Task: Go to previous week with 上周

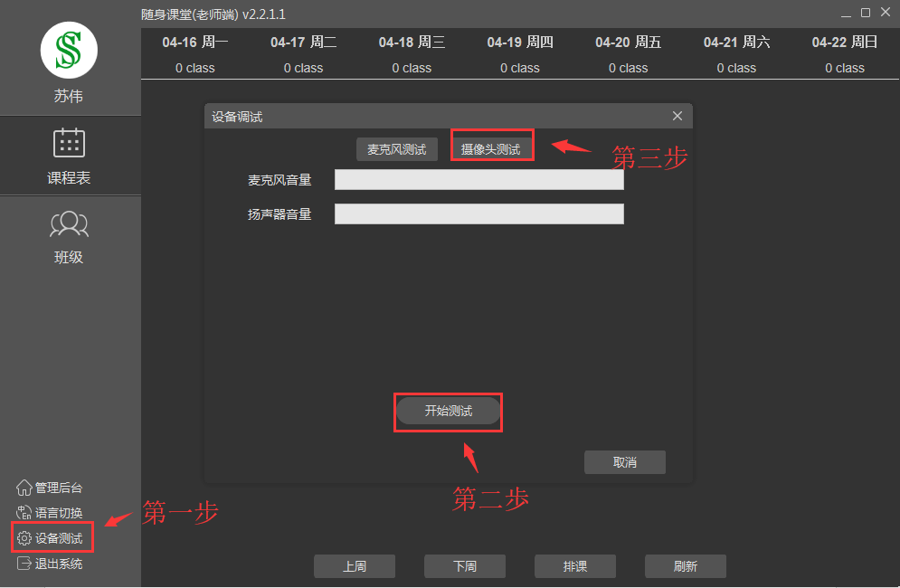Action: (x=355, y=566)
